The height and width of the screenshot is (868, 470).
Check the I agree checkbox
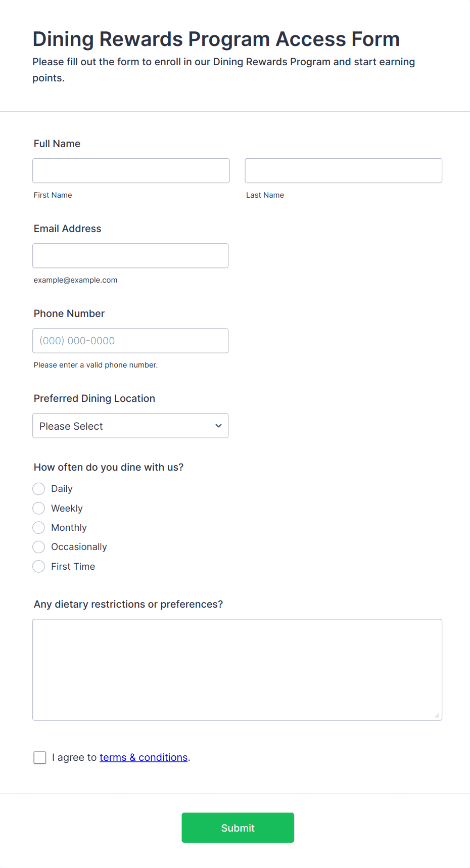tap(40, 757)
